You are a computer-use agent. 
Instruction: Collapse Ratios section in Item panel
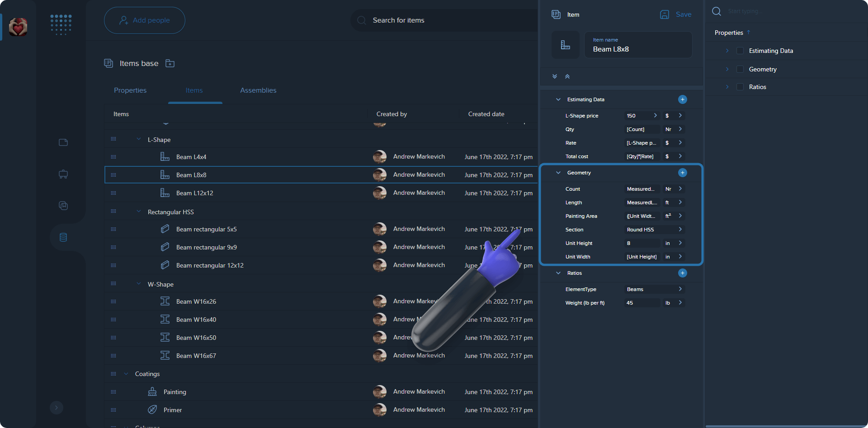558,273
